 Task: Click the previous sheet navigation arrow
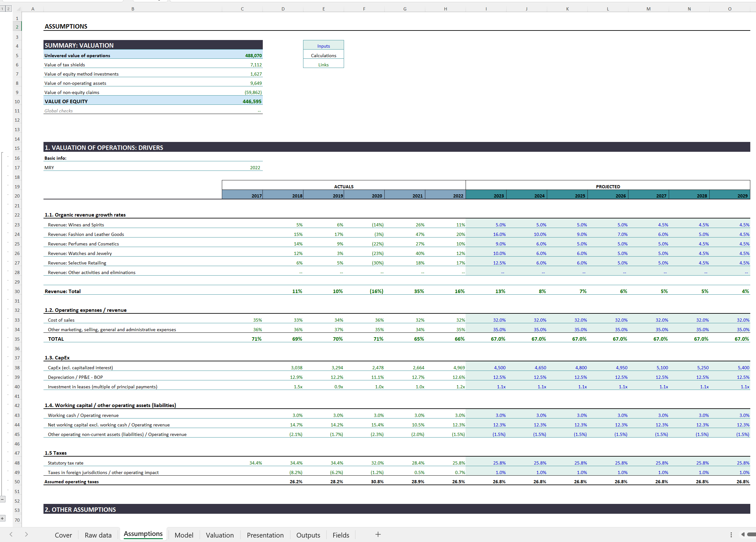pyautogui.click(x=11, y=535)
